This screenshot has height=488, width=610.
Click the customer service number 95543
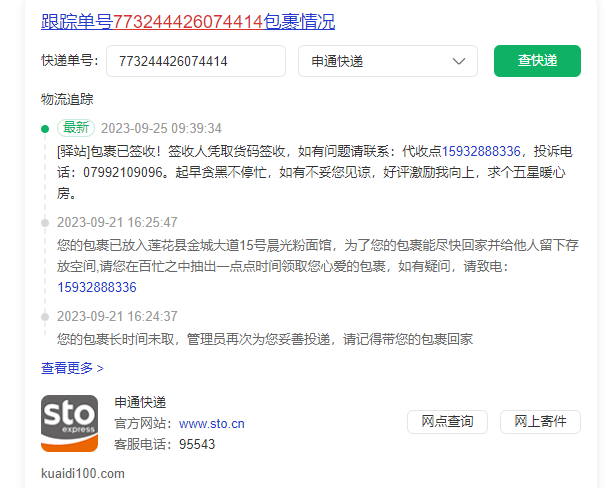point(197,444)
